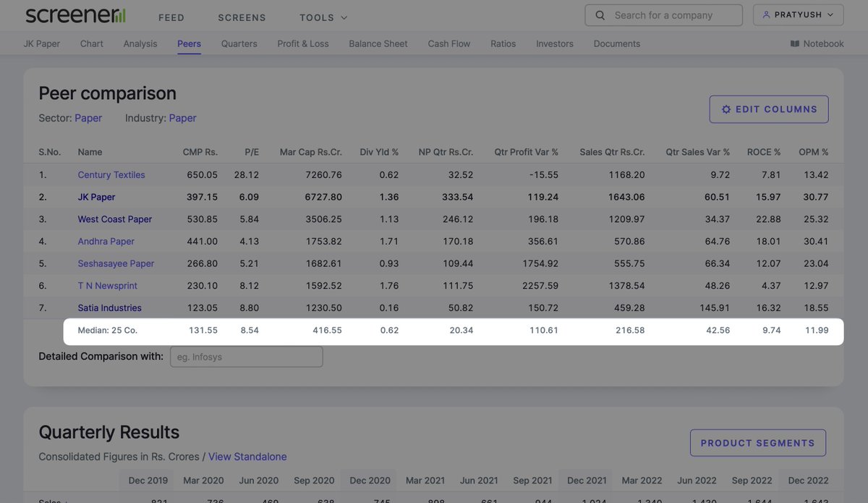Click the 7260.76 market cap cell
Image resolution: width=868 pixels, height=503 pixels.
324,174
